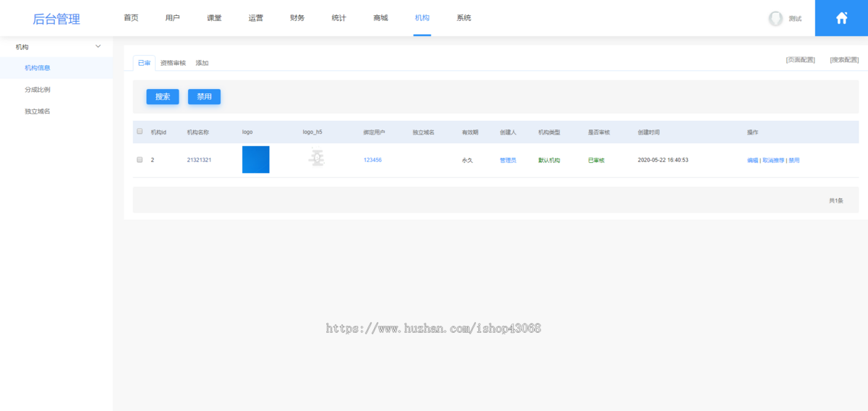Click the 机构id column header
The height and width of the screenshot is (411, 868).
point(158,132)
